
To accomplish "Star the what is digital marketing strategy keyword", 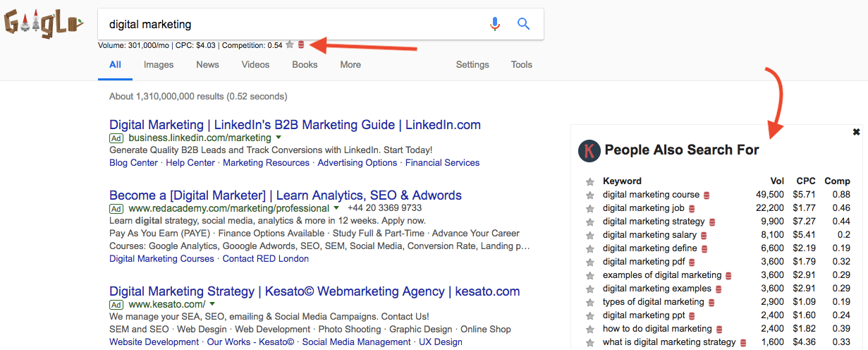I will click(x=590, y=342).
